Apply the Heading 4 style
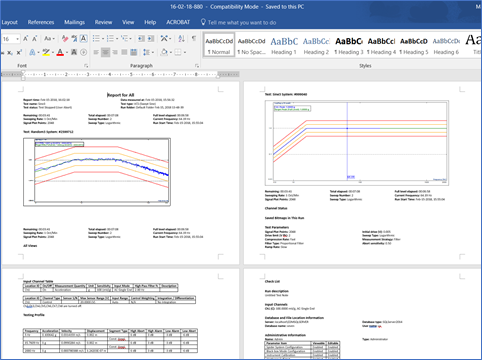482x360 pixels. (x=381, y=45)
